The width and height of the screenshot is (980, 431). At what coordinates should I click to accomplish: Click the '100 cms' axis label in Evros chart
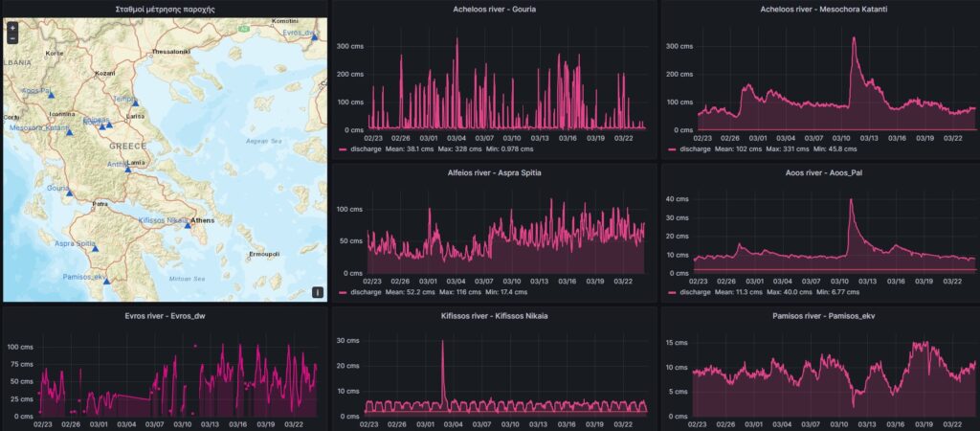click(21, 347)
